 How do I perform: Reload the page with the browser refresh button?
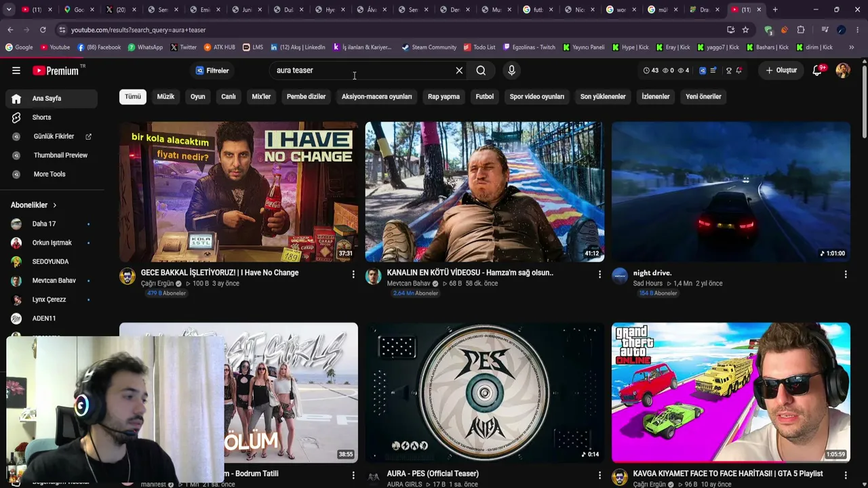click(x=43, y=30)
